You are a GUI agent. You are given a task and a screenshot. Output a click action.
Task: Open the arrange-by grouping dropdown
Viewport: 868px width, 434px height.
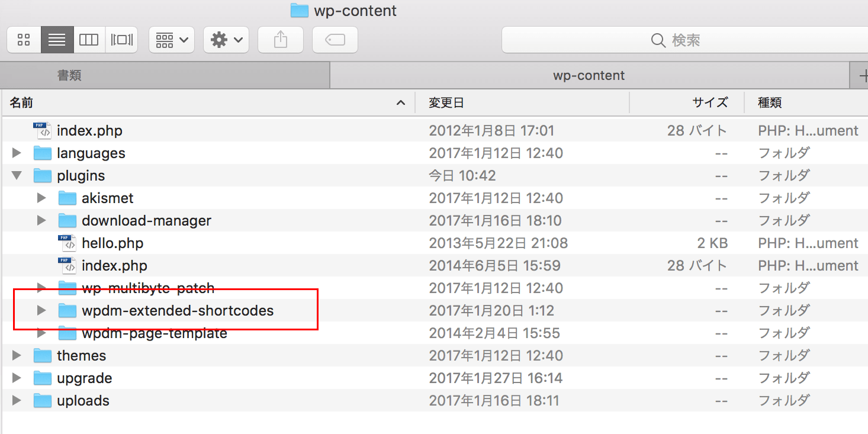click(172, 40)
